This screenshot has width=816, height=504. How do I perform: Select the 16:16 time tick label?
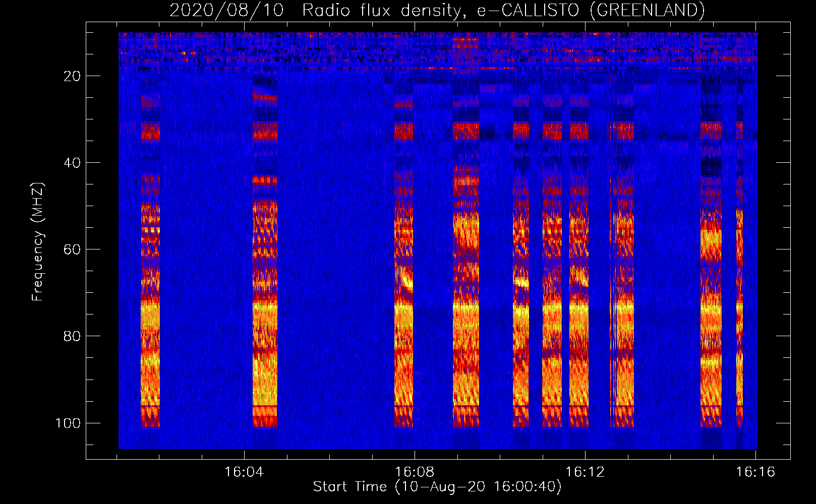755,472
